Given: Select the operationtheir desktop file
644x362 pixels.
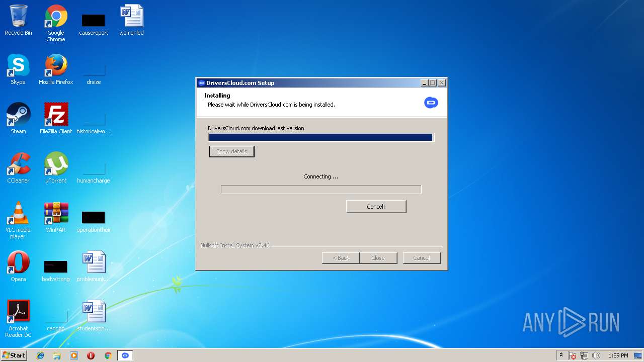Looking at the screenshot, I should point(94,221).
